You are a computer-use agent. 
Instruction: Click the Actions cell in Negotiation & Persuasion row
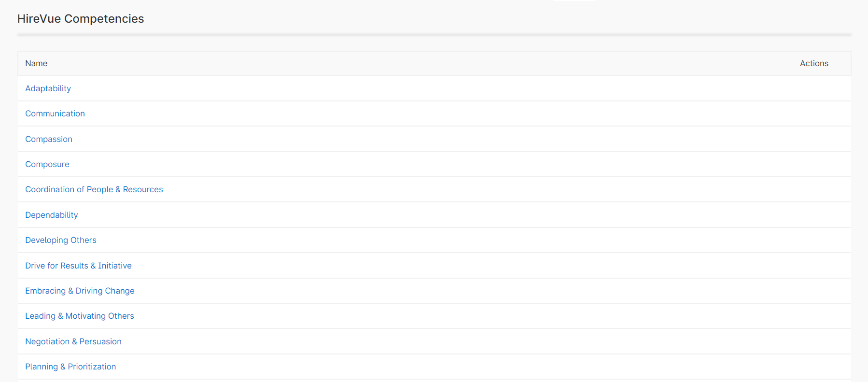[x=814, y=341]
